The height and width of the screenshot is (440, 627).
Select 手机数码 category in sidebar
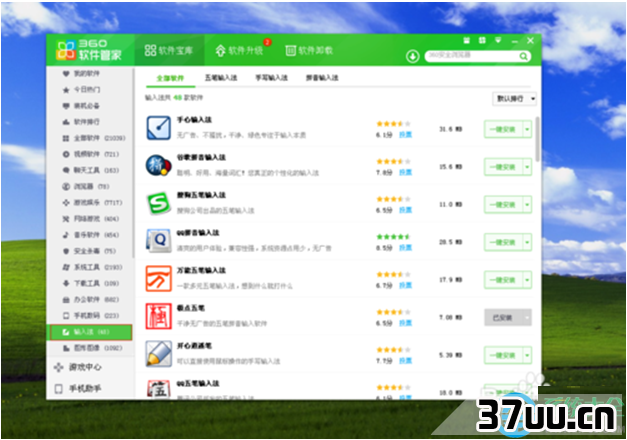[91, 316]
